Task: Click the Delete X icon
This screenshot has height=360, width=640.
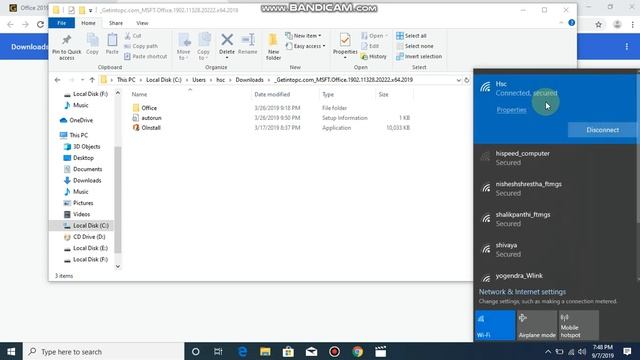Action: tap(227, 40)
